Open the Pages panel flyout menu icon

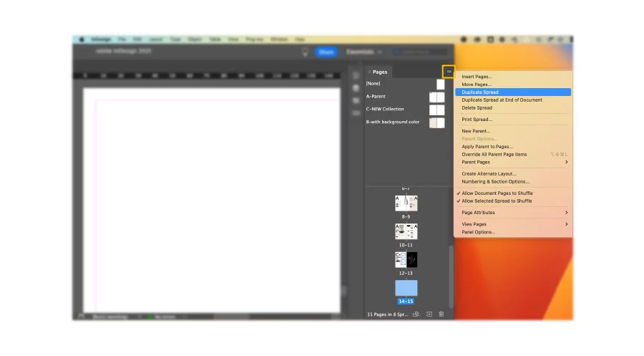449,72
